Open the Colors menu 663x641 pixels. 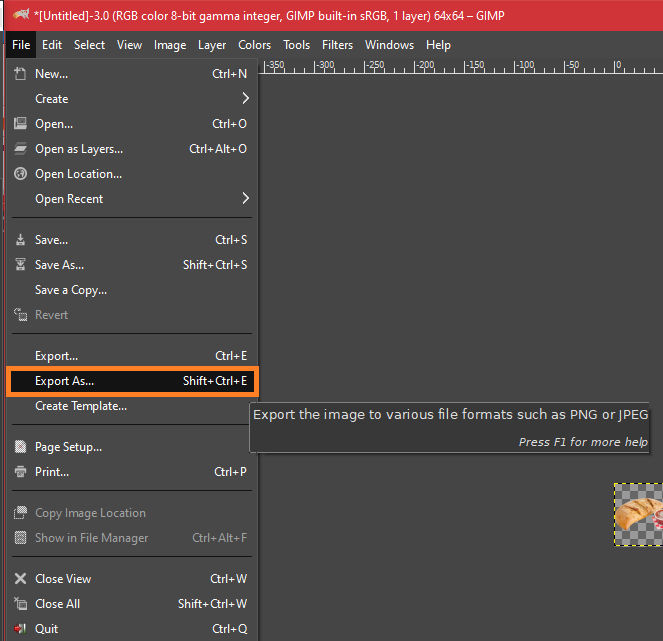coord(254,45)
